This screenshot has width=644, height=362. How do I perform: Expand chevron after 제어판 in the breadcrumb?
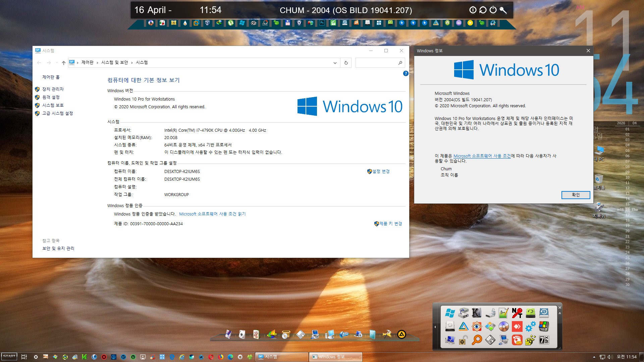point(97,63)
